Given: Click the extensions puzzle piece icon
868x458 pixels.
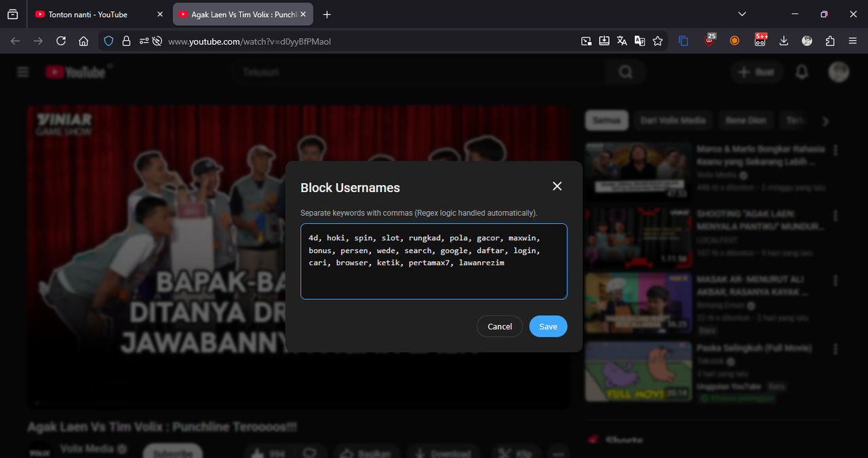Looking at the screenshot, I should pos(829,41).
